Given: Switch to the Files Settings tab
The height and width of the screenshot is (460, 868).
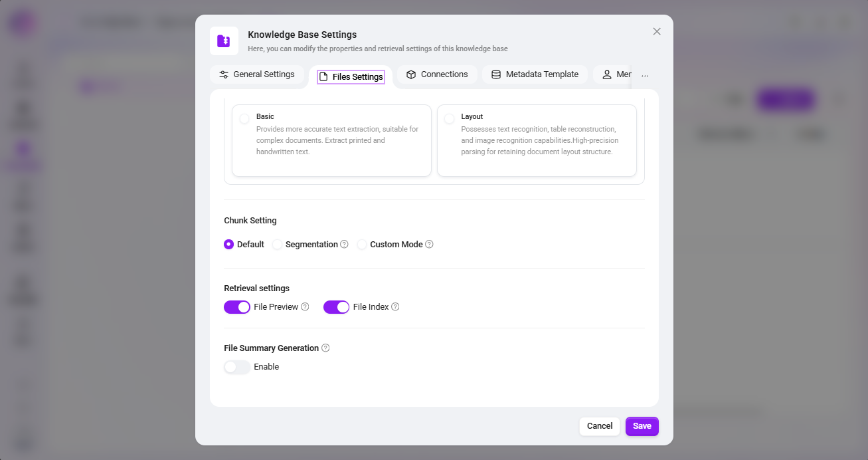Looking at the screenshot, I should coord(351,77).
